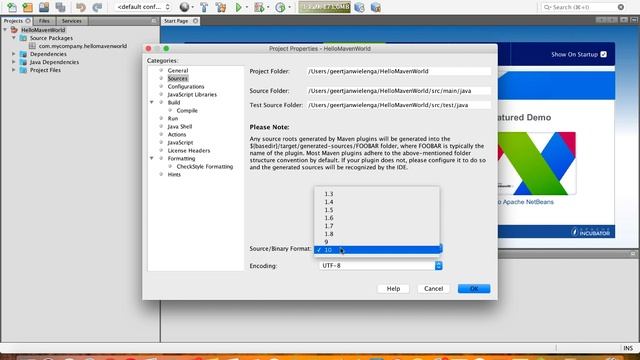
Task: Expand the Java Dependencies node
Action: [14, 62]
